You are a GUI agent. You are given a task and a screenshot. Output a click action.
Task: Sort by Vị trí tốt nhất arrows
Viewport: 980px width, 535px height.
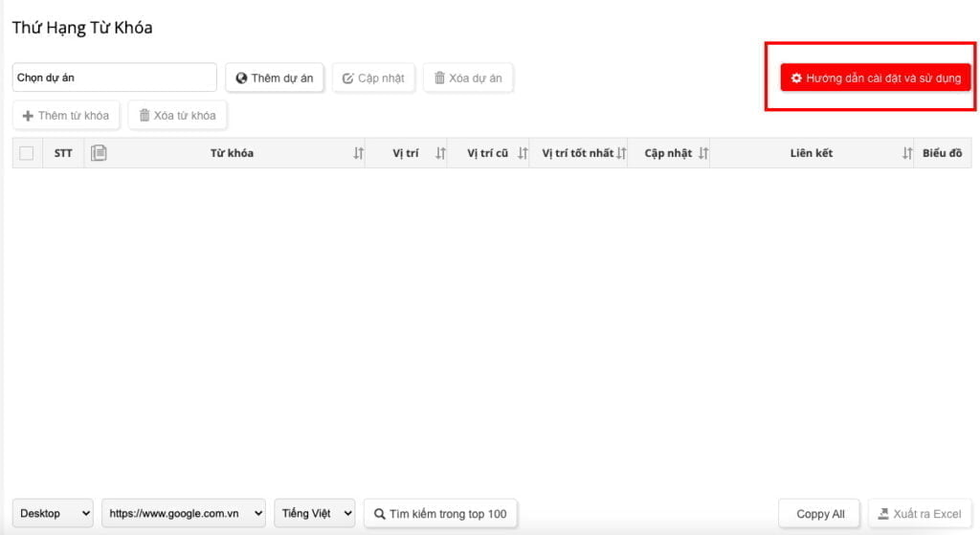click(x=621, y=153)
